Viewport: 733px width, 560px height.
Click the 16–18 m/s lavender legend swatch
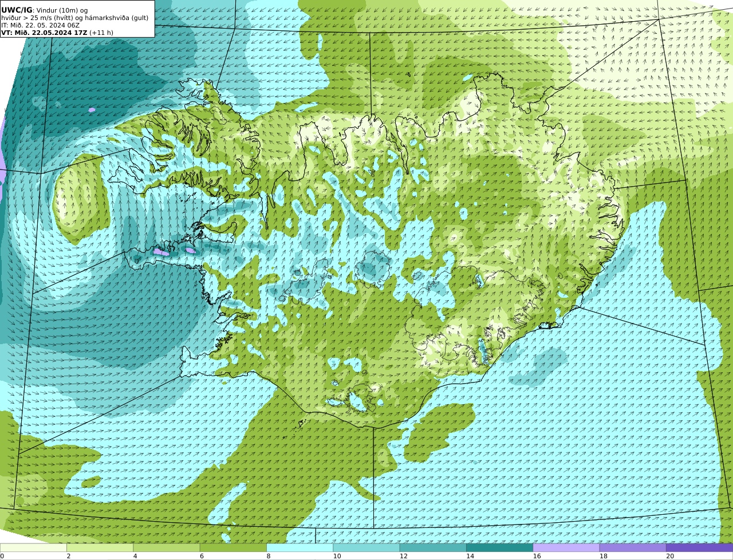point(566,547)
